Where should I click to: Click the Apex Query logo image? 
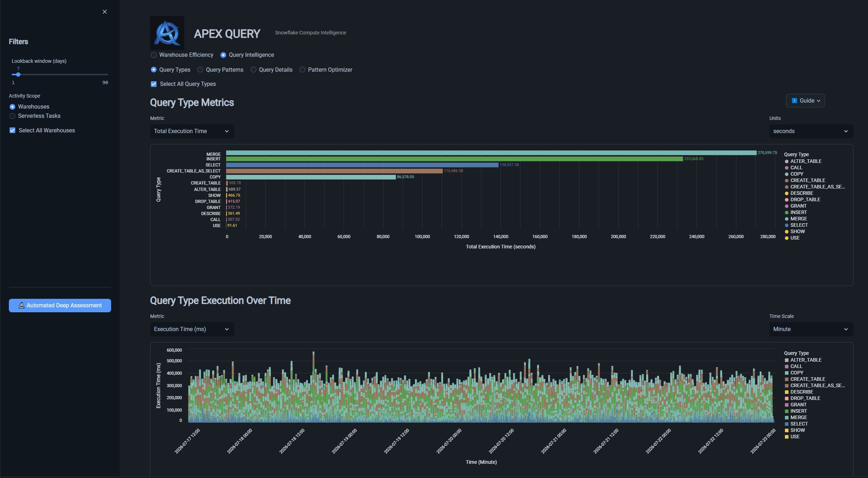click(167, 33)
